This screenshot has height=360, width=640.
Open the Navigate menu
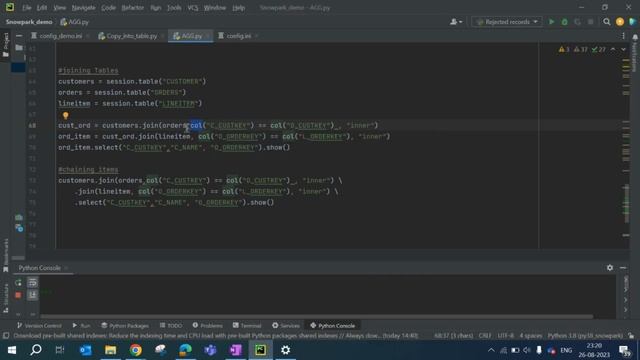click(83, 7)
